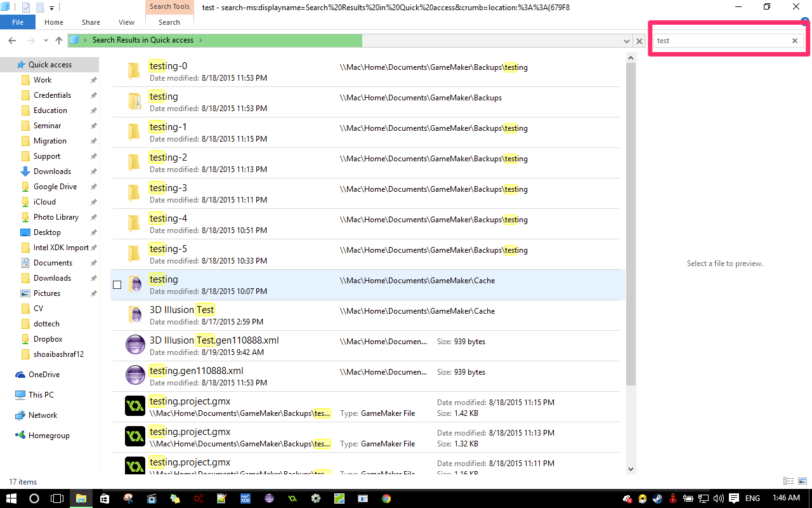Open Steam from the system tray
The width and height of the screenshot is (812, 508).
(658, 498)
